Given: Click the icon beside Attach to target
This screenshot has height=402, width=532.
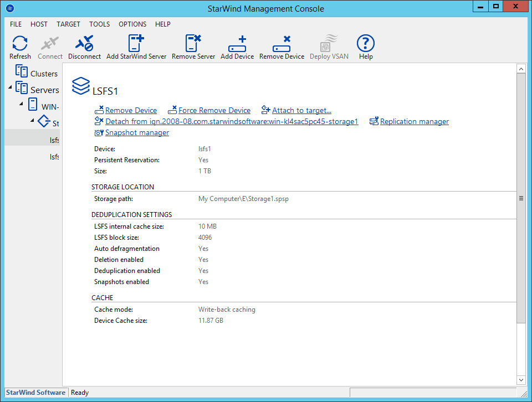Looking at the screenshot, I should (x=265, y=110).
